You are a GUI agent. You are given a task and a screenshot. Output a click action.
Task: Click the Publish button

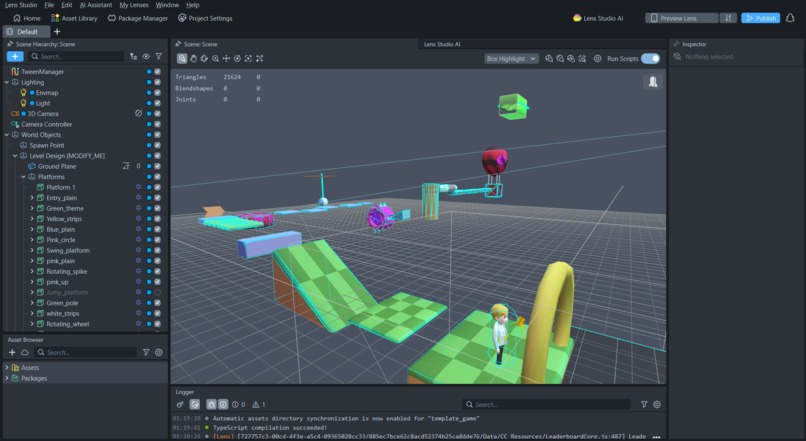tap(761, 18)
